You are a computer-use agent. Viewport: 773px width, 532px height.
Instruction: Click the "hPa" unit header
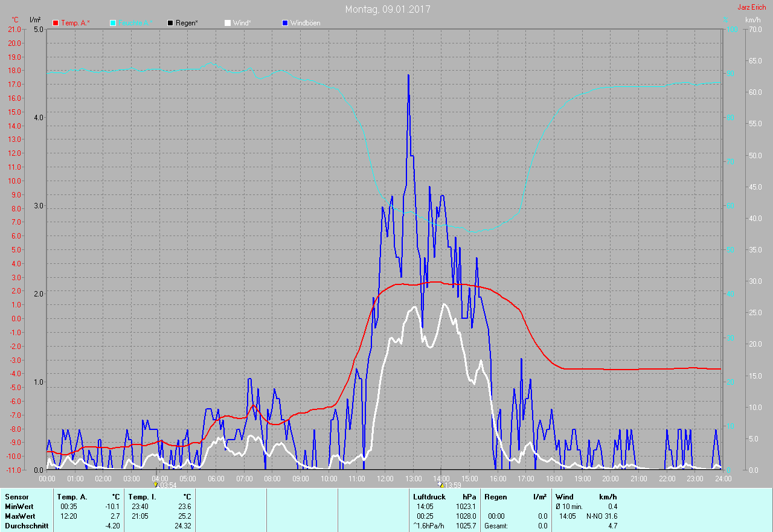[x=469, y=497]
